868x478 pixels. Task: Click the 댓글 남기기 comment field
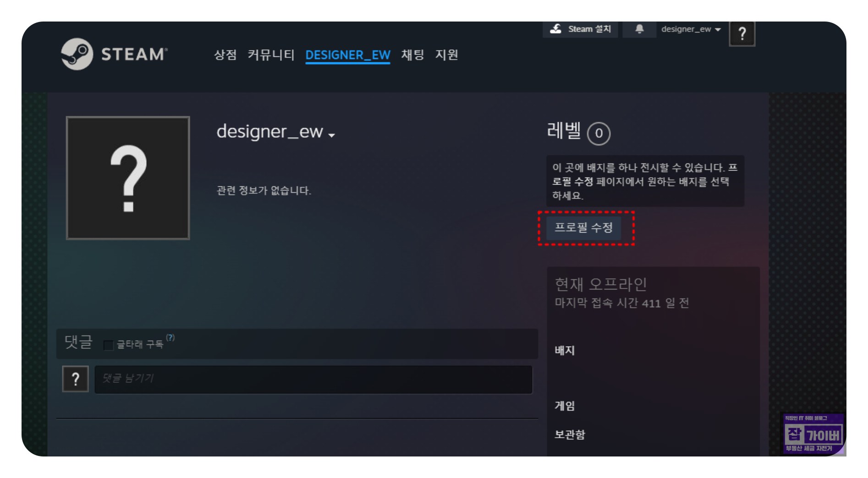click(313, 379)
